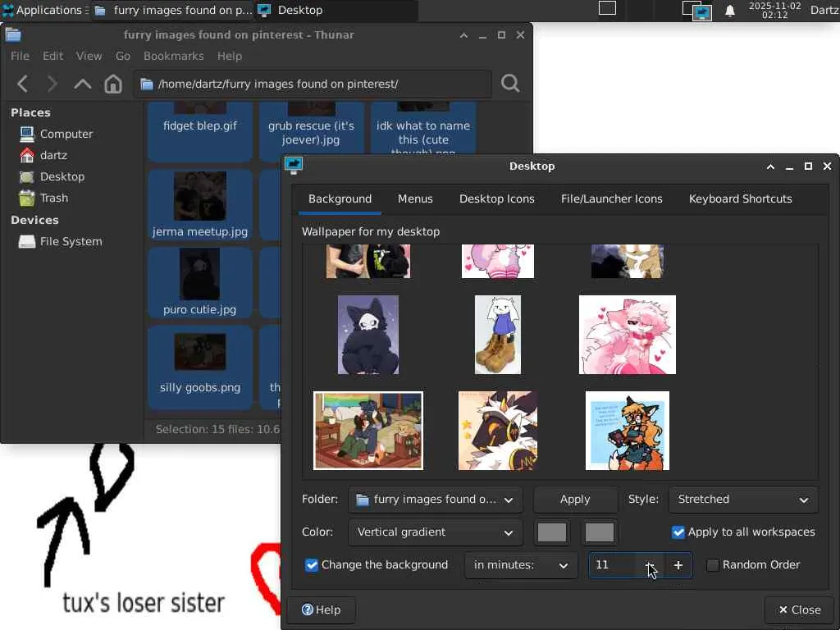Open Thunar Edit menu
This screenshot has height=630, width=840.
[52, 56]
